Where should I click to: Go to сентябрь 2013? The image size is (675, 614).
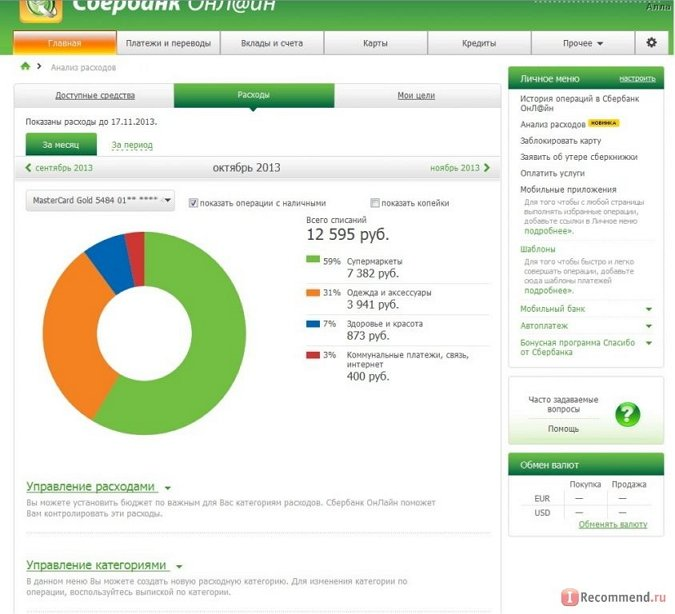(64, 167)
